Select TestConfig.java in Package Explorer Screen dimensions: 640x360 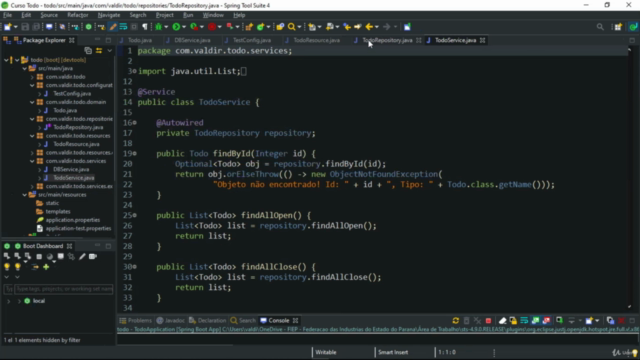point(72,93)
